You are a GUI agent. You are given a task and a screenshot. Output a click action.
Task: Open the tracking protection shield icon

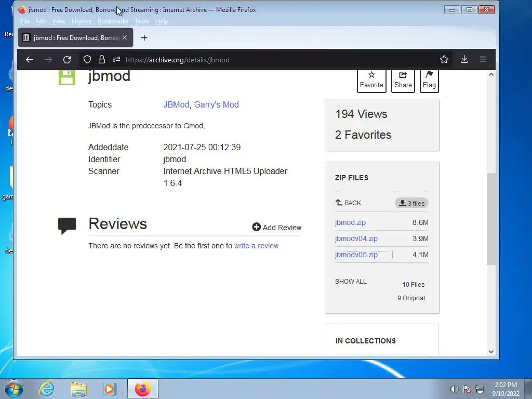click(x=87, y=60)
